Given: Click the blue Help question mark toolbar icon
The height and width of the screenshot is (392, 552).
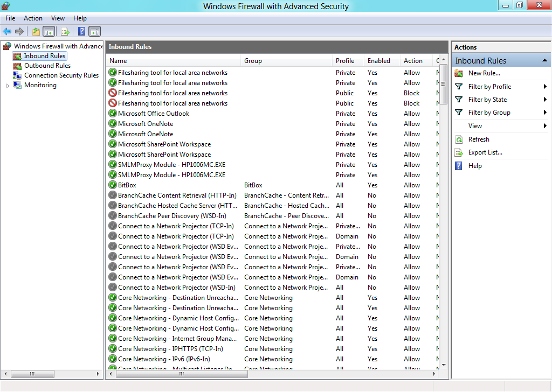Looking at the screenshot, I should point(81,31).
